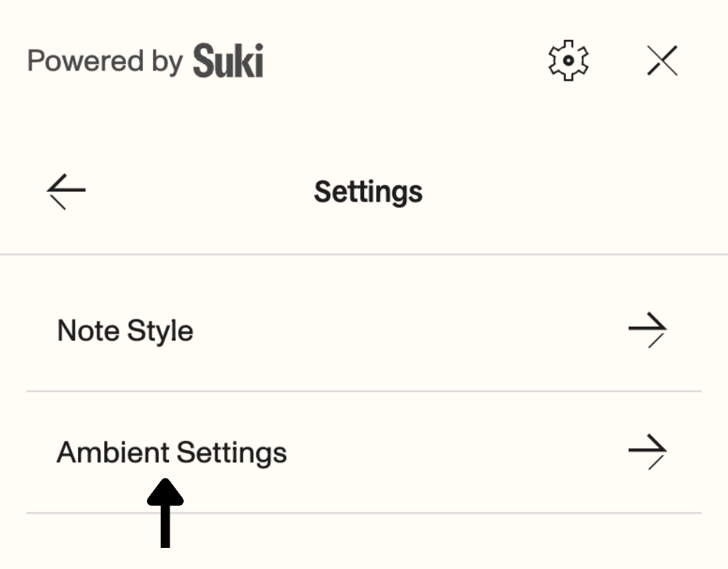This screenshot has width=728, height=569.
Task: Select the Note Style label
Action: [125, 331]
